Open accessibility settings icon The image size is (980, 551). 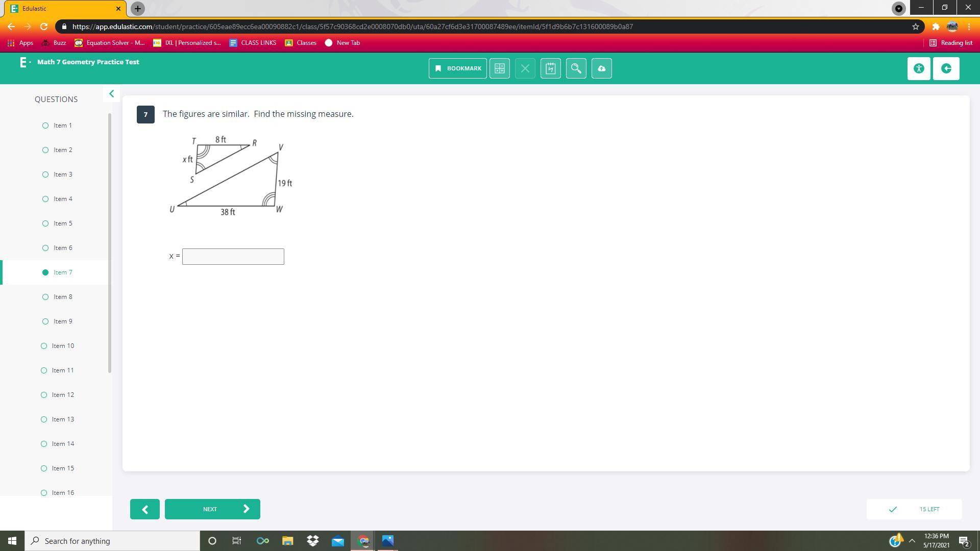[919, 68]
